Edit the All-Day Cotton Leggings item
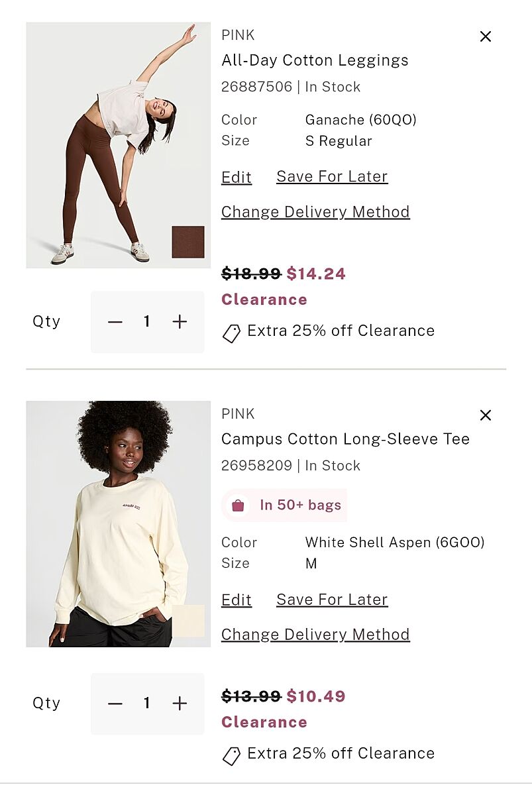This screenshot has width=532, height=795. (x=237, y=178)
